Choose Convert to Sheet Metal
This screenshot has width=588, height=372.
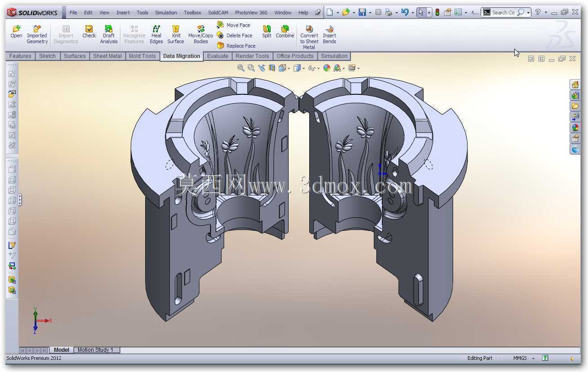(309, 37)
